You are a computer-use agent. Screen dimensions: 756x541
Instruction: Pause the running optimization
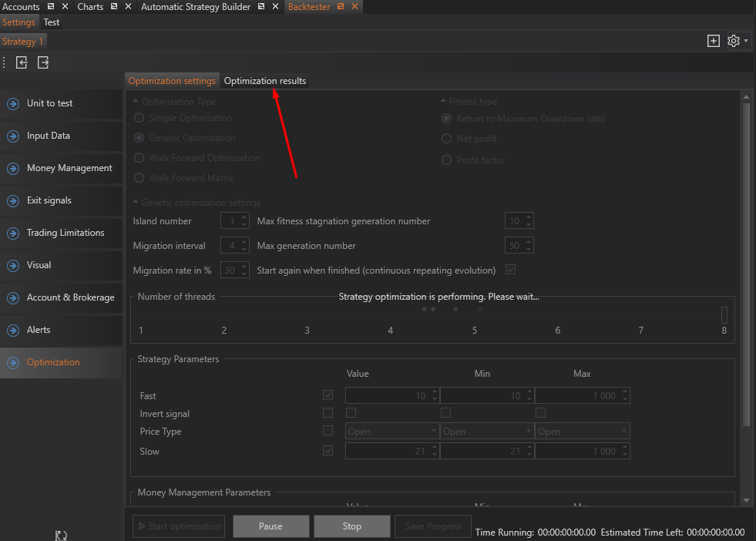point(270,526)
